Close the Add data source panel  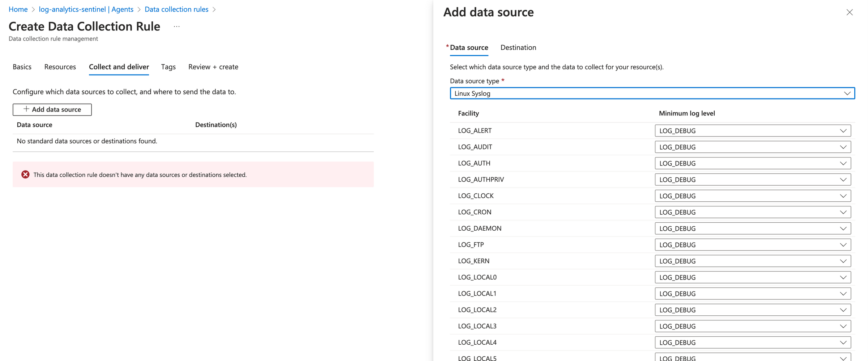point(850,12)
